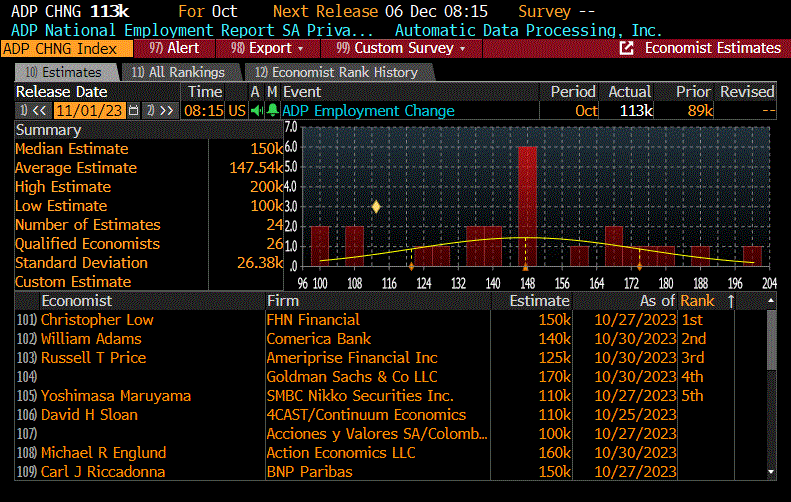Screen dimensions: 791x502
Task: Click firm BNP Paribas
Action: tap(309, 472)
